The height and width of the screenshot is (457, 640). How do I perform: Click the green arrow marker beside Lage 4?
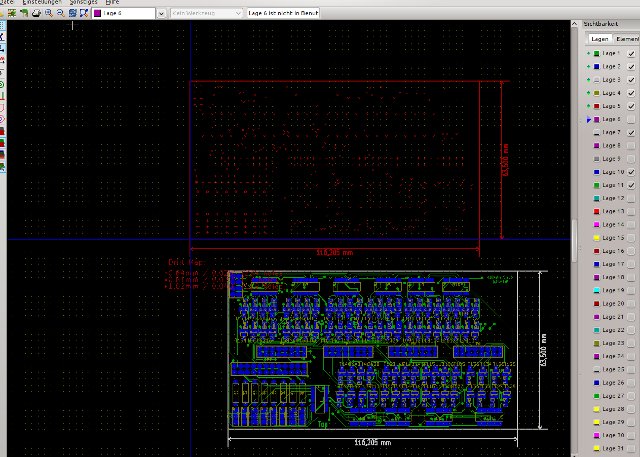[x=588, y=93]
